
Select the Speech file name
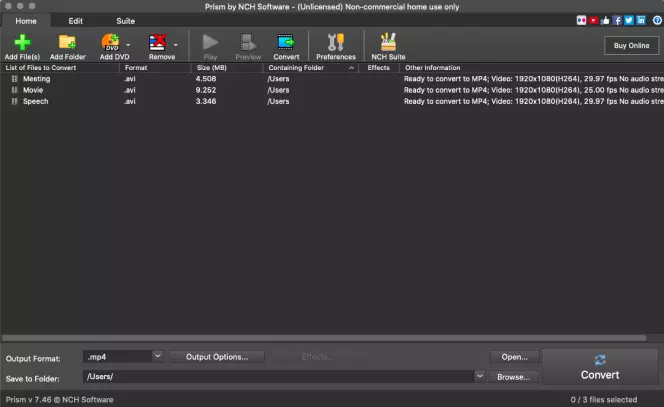(36, 102)
